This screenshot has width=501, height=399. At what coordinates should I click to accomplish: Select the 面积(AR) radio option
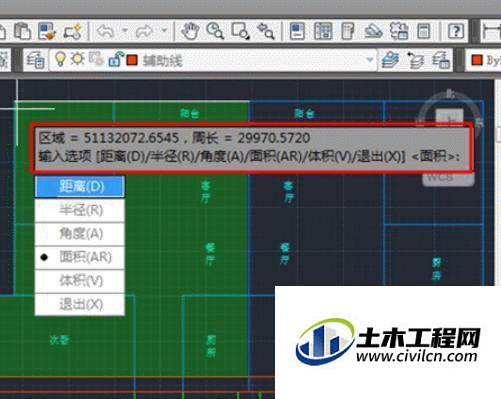coord(80,257)
